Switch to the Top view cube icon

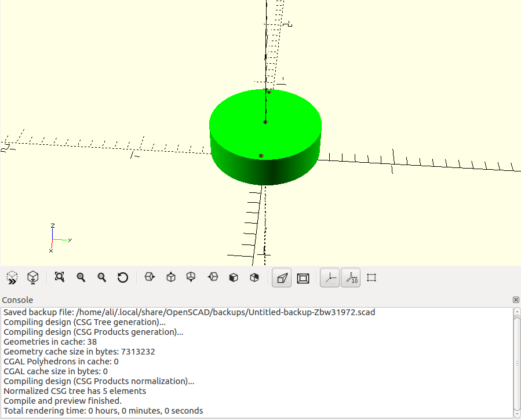(171, 277)
